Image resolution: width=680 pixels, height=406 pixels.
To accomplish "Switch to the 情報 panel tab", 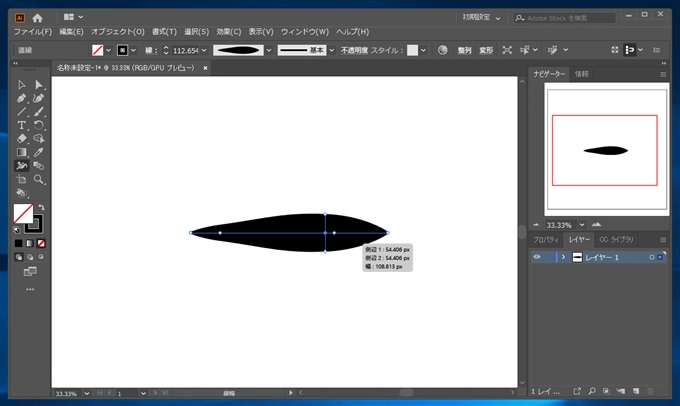I will pos(581,74).
